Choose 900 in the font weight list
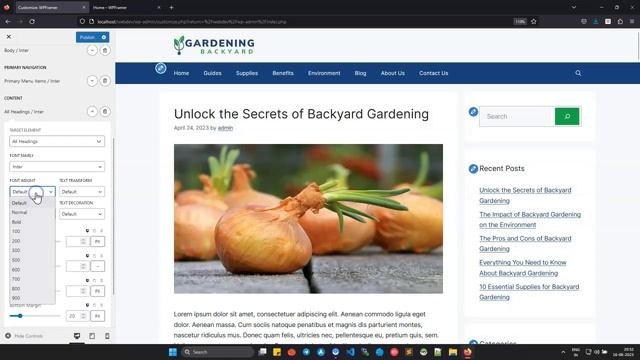This screenshot has height=360, width=640. pos(32,298)
